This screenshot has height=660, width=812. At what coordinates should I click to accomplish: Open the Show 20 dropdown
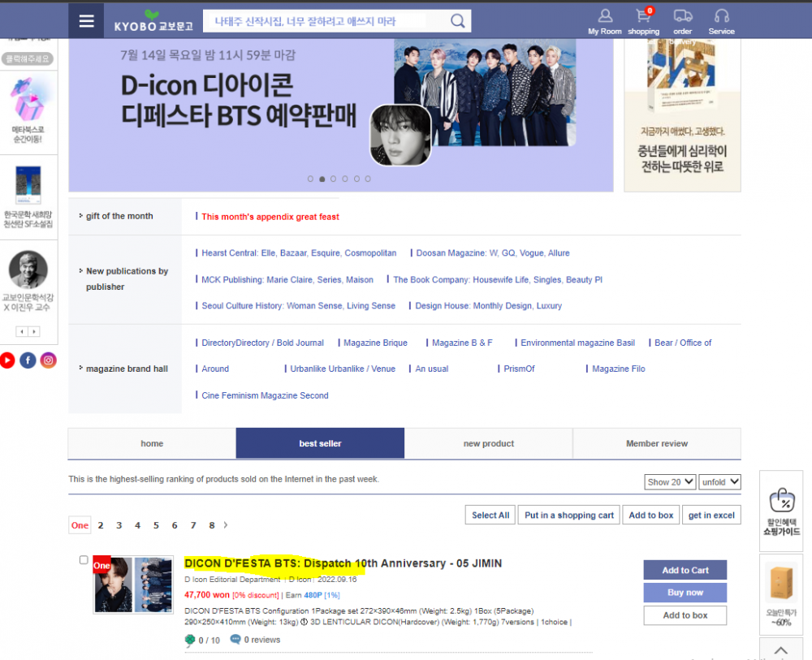click(x=670, y=482)
